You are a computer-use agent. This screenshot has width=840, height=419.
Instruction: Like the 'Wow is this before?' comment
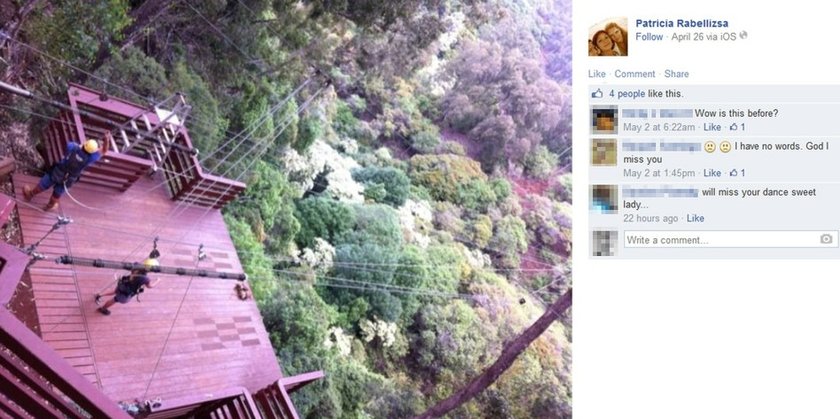pos(712,127)
